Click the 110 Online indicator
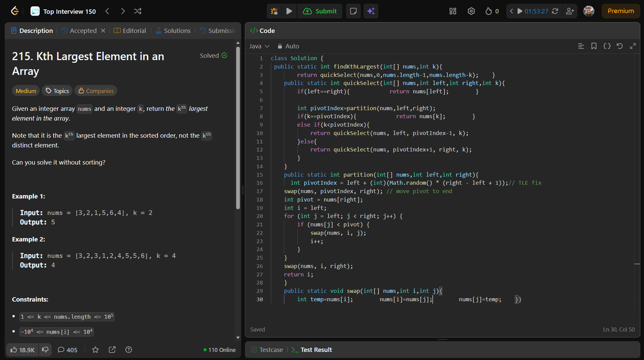This screenshot has height=360, width=644. (219, 350)
